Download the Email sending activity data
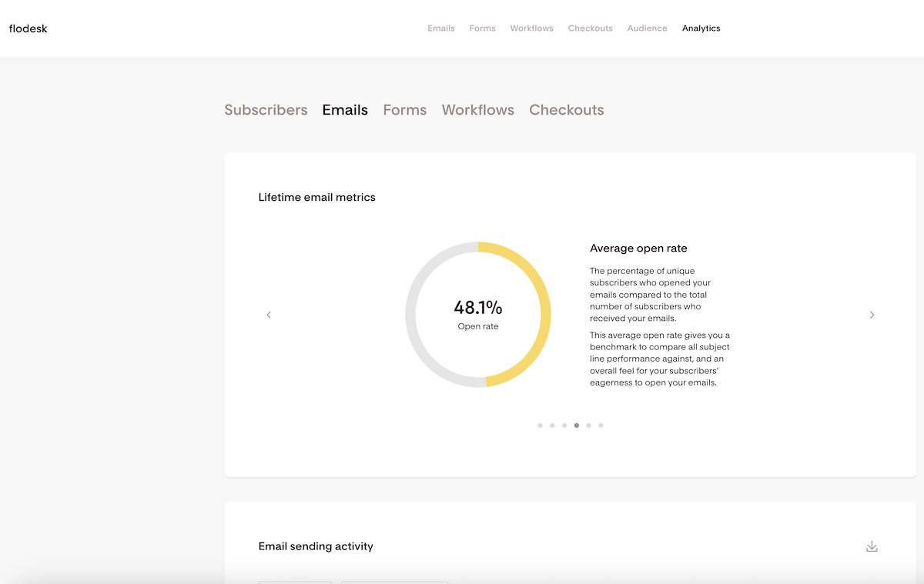 point(872,546)
